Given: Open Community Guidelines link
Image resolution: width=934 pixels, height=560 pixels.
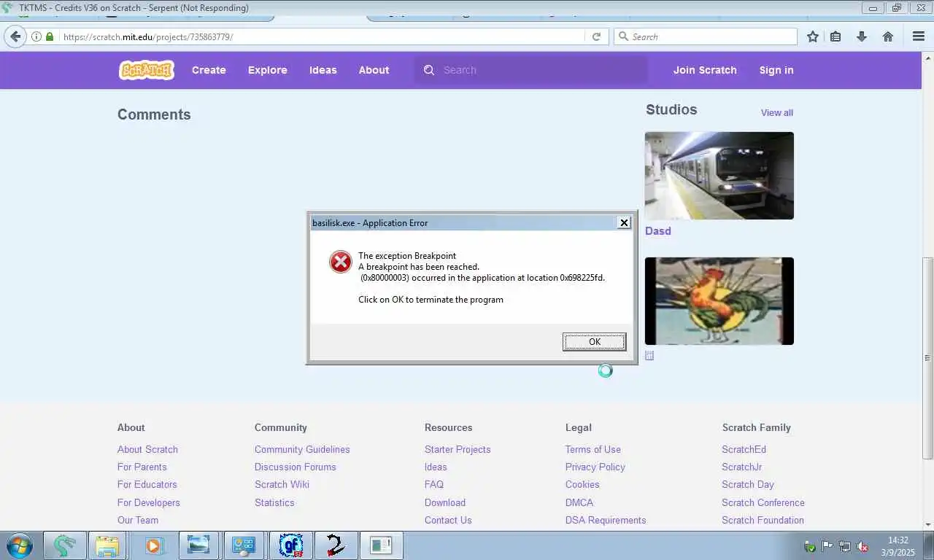Looking at the screenshot, I should (302, 450).
